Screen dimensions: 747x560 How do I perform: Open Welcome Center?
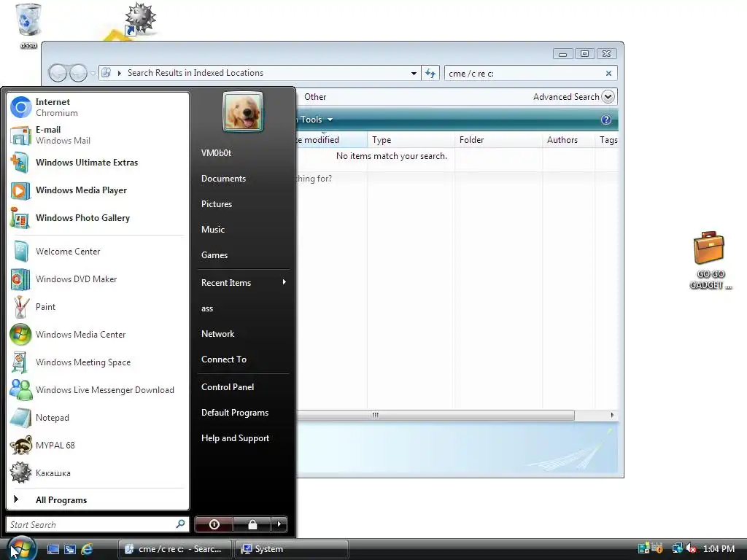coord(98,252)
